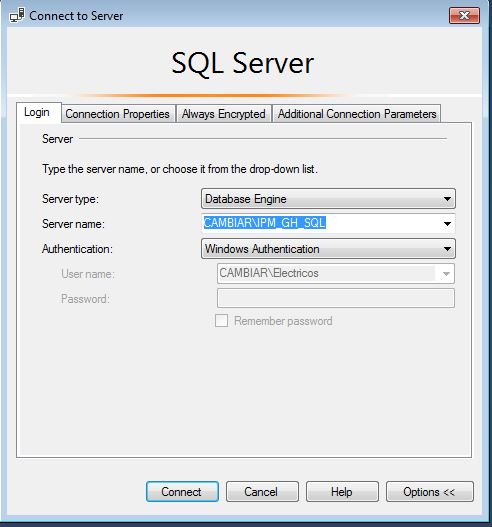
Task: Click the Connect to Server title icon
Action: coord(17,15)
